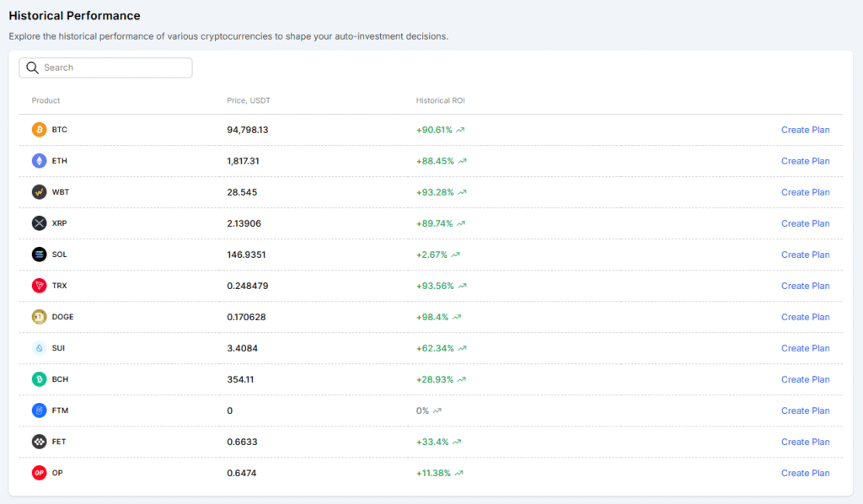The width and height of the screenshot is (863, 504).
Task: Create a plan for BTC
Action: point(805,130)
